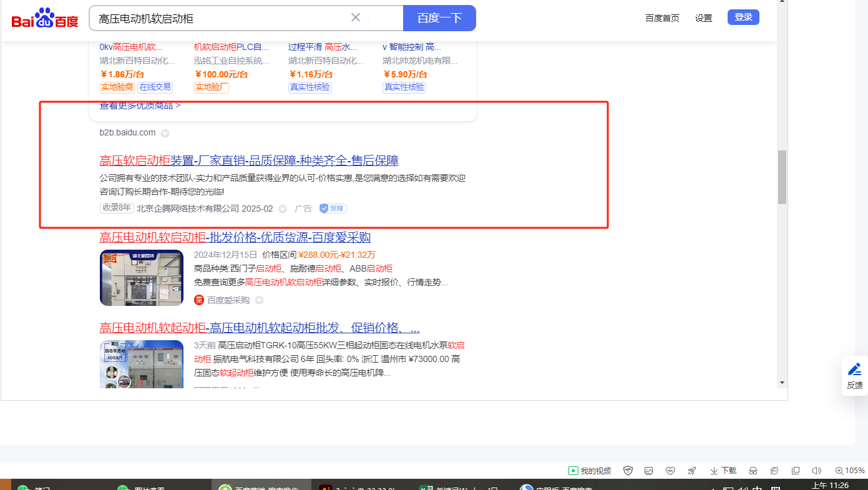Click the 登录 login button
The height and width of the screenshot is (490, 868).
click(x=743, y=17)
